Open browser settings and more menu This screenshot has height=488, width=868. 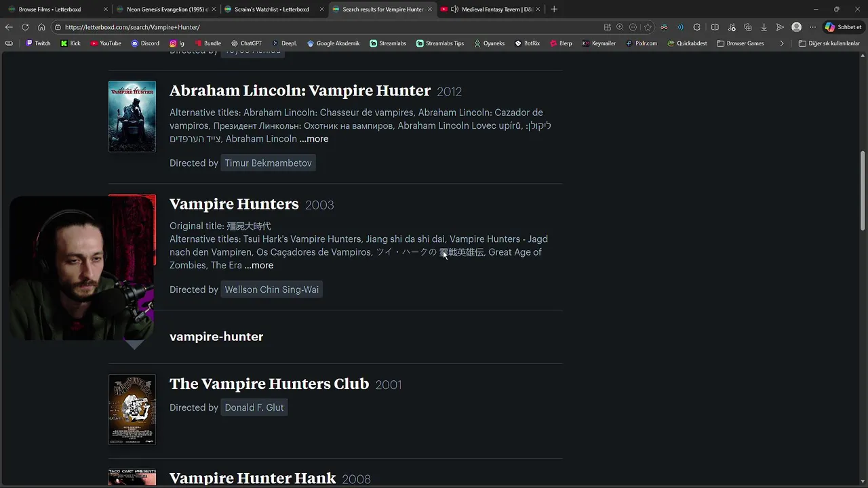click(813, 27)
